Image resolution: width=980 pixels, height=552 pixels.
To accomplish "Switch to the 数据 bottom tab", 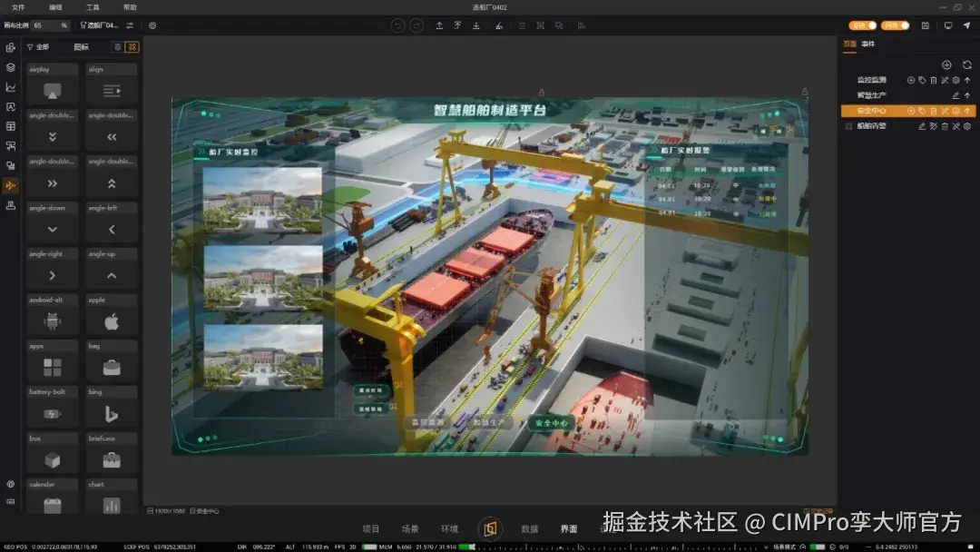I will coord(529,529).
